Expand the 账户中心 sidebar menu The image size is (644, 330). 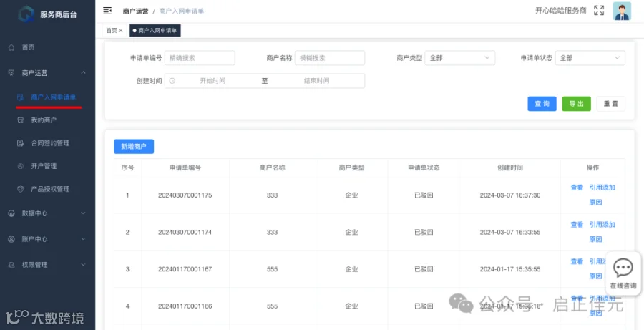tap(48, 239)
